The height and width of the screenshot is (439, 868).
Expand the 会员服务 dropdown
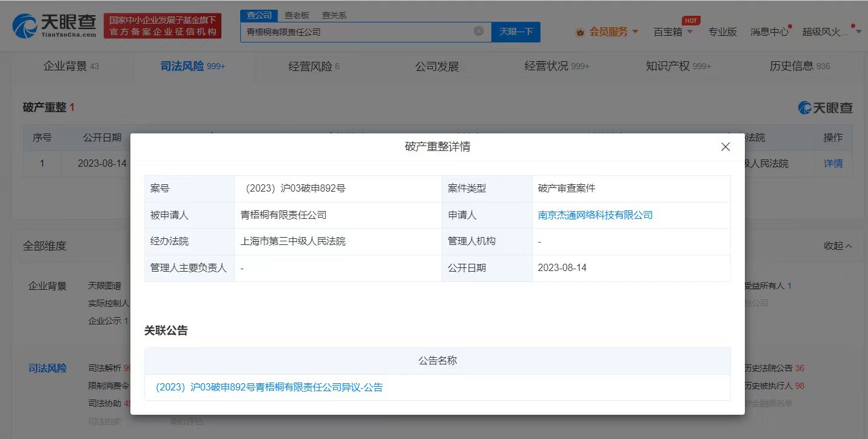point(635,32)
